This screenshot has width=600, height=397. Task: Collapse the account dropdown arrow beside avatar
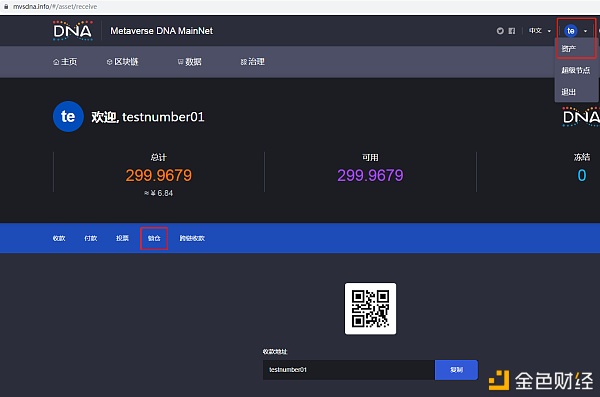585,31
